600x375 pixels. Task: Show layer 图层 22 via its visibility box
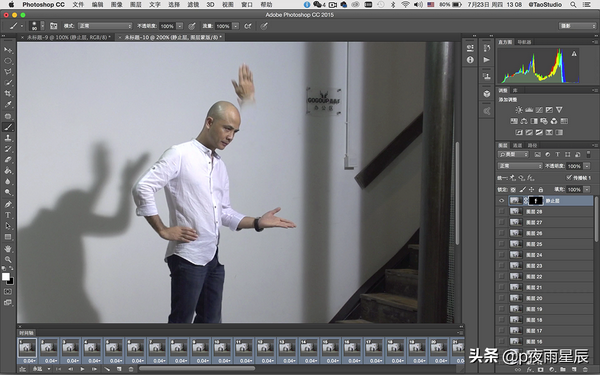501,276
